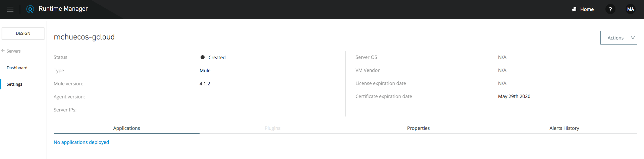Image resolution: width=644 pixels, height=159 pixels.
Task: Click the Server OS label
Action: 366,57
